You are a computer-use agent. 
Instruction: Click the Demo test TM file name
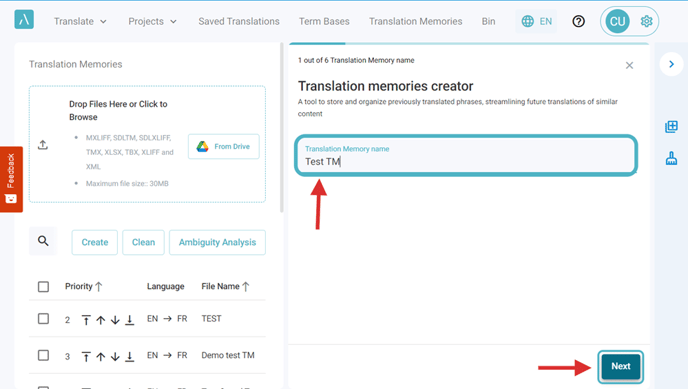[228, 355]
